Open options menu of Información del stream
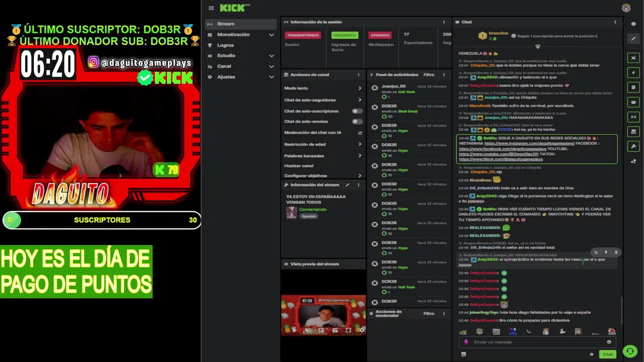This screenshot has height=362, width=644. tap(359, 185)
